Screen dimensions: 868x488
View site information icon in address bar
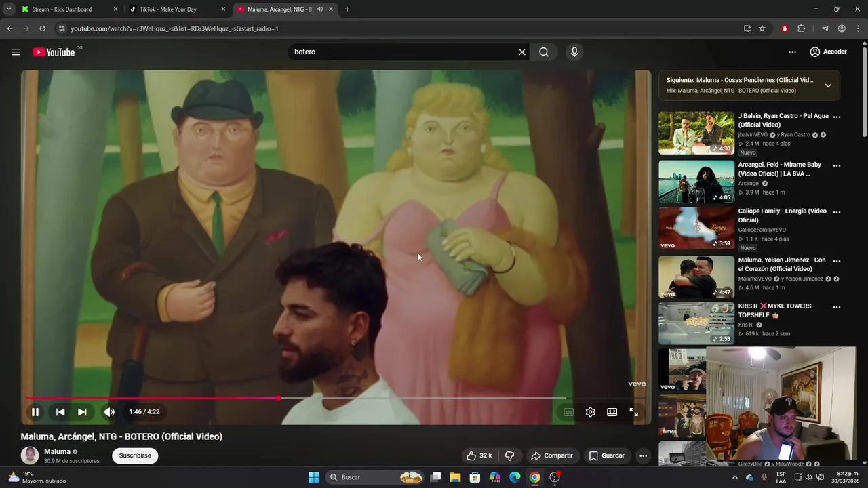(x=62, y=28)
